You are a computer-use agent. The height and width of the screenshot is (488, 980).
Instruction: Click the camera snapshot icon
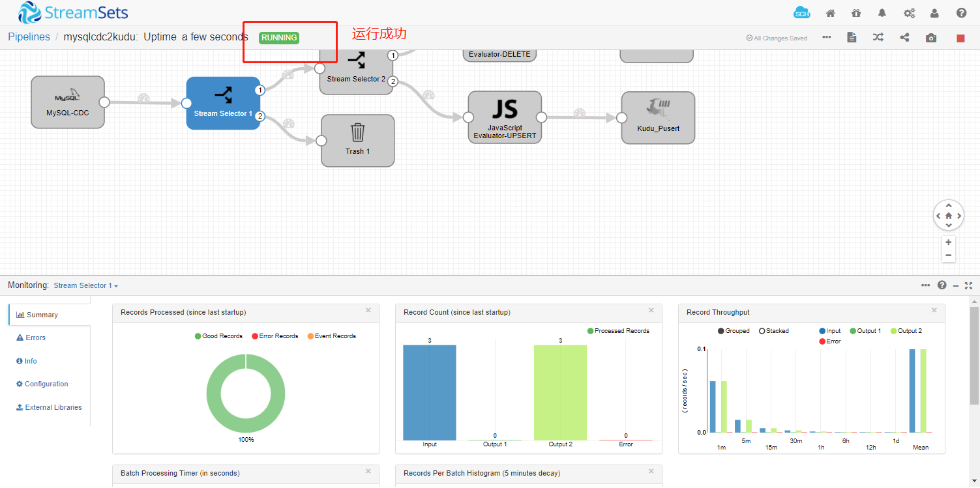(931, 38)
